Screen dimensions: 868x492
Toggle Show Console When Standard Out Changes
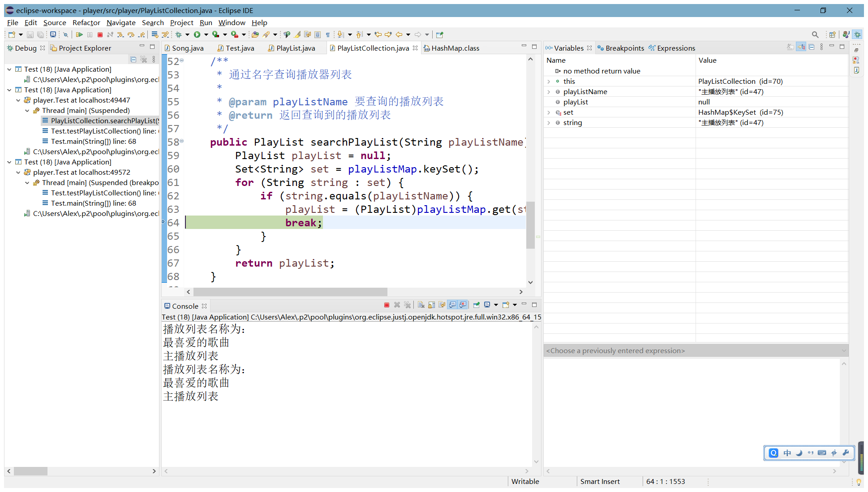(x=452, y=305)
